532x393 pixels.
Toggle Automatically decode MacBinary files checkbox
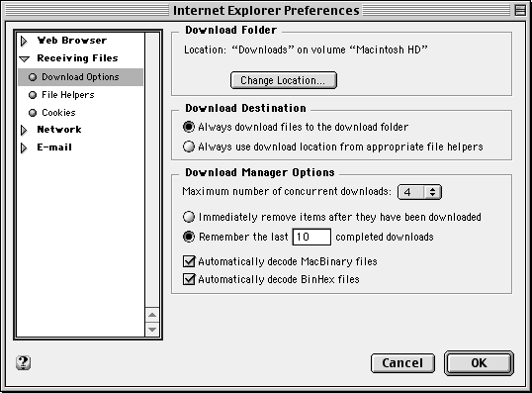[x=189, y=261]
